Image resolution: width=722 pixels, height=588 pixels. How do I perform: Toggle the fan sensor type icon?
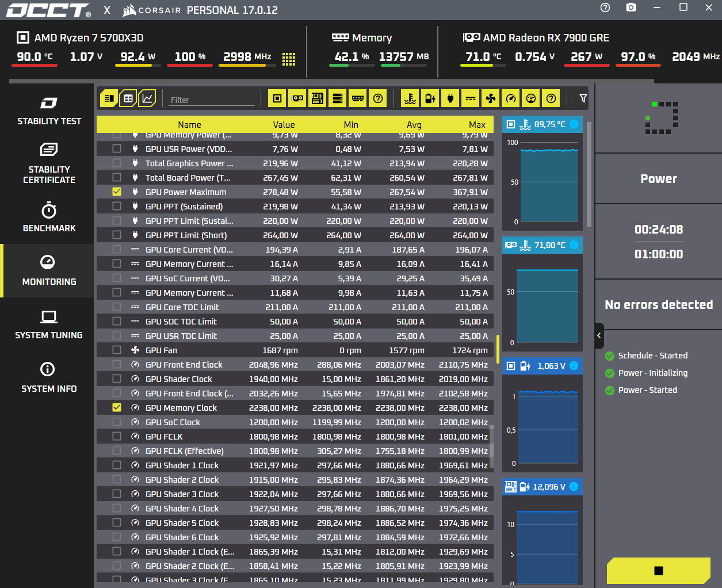(x=491, y=98)
